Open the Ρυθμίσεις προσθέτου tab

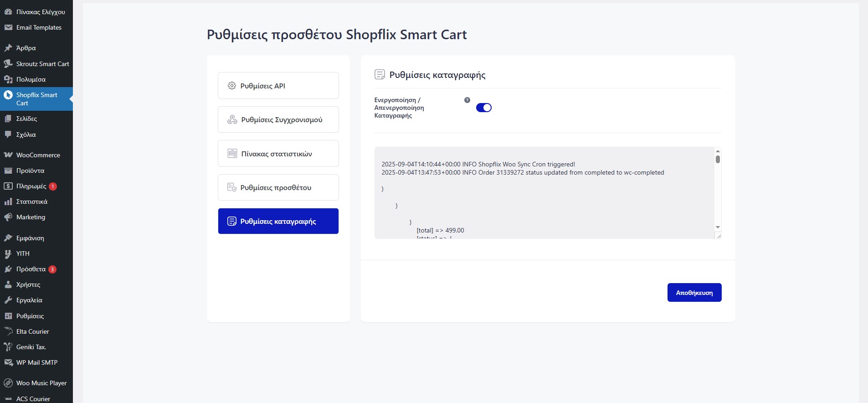(278, 187)
